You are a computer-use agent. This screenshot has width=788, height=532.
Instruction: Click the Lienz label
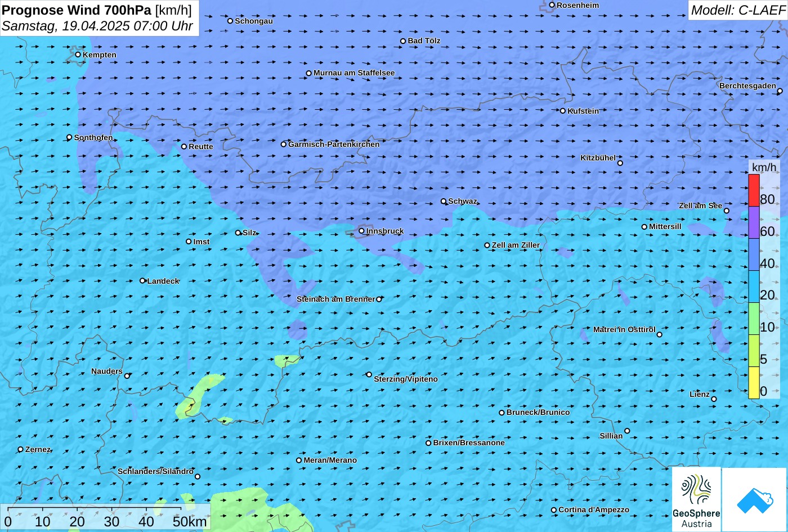700,394
